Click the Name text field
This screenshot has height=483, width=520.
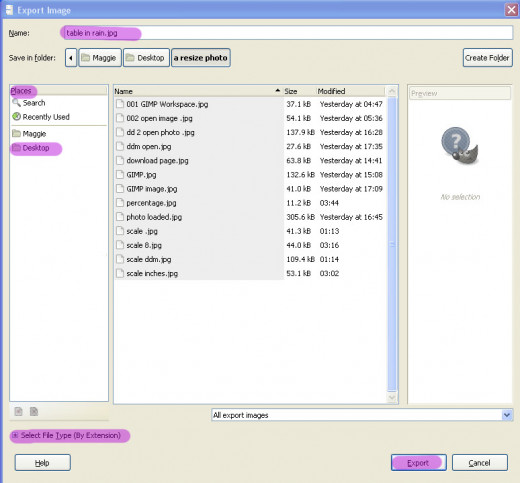coord(287,33)
